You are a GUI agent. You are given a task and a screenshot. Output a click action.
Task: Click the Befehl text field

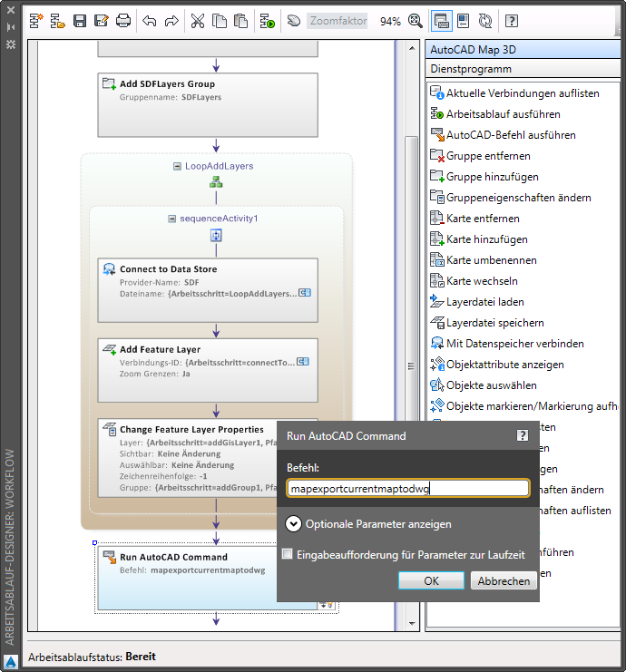click(407, 488)
